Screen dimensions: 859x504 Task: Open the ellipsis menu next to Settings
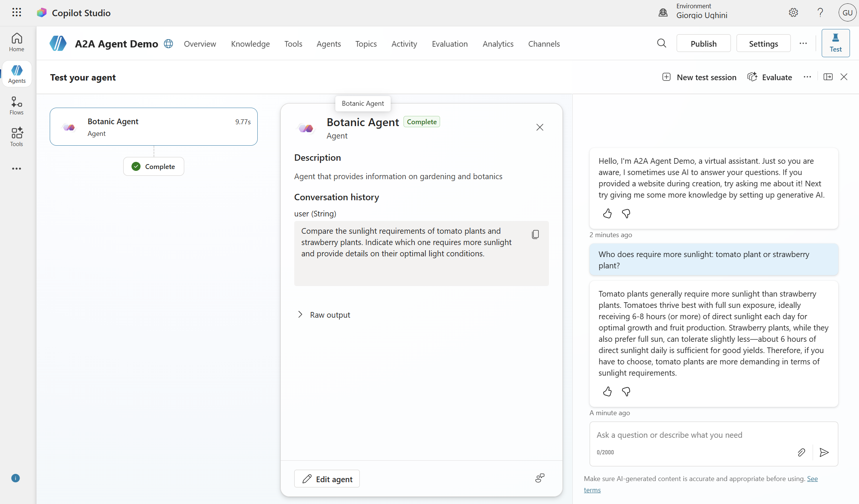coord(803,43)
